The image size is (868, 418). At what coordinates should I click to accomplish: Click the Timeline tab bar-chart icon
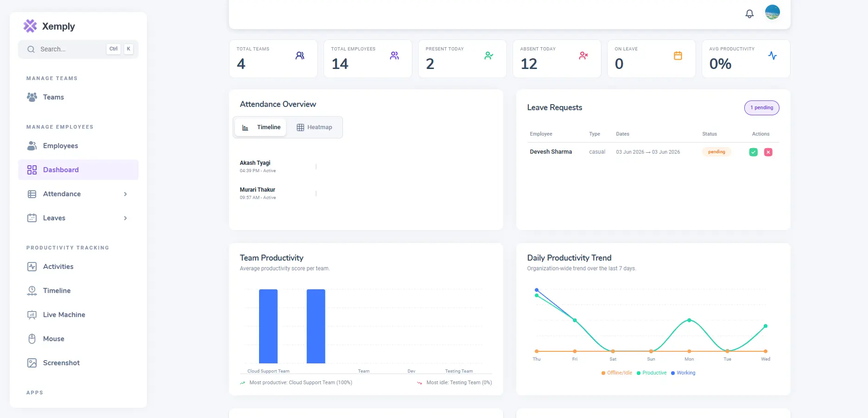(x=245, y=128)
